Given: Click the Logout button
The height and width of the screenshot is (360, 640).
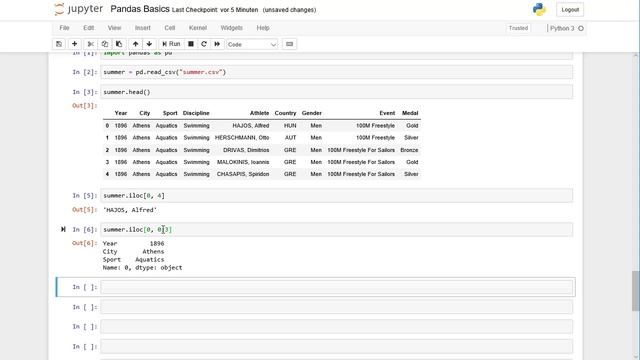Looking at the screenshot, I should (570, 10).
